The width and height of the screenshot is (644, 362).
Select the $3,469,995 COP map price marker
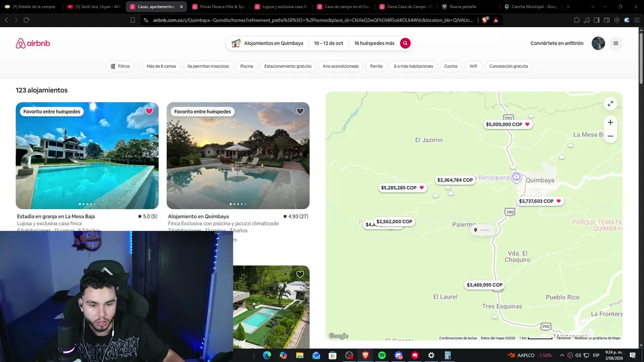pyautogui.click(x=485, y=285)
